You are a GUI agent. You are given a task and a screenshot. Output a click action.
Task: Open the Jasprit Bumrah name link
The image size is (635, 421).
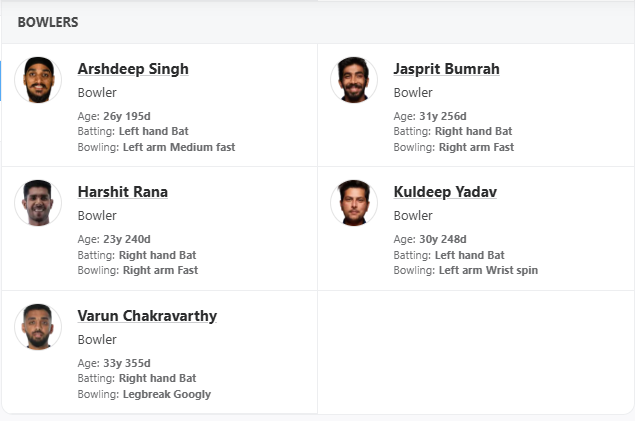(x=446, y=69)
